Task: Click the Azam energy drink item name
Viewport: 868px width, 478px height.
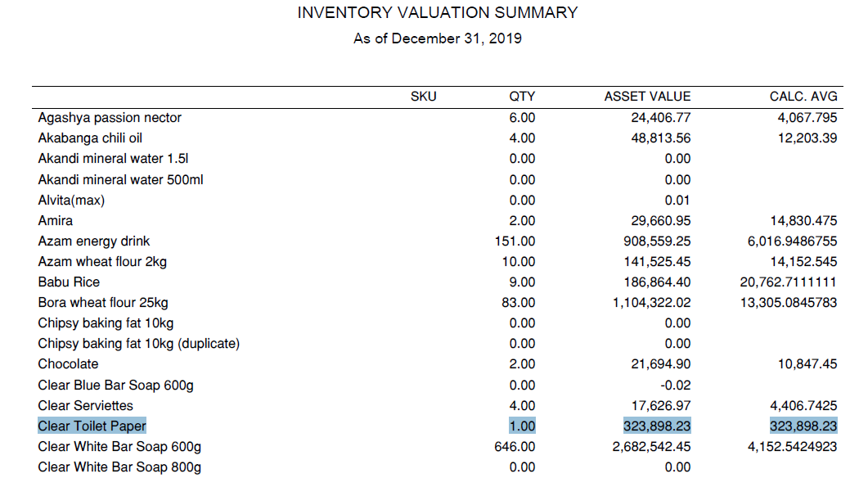Action: click(94, 241)
